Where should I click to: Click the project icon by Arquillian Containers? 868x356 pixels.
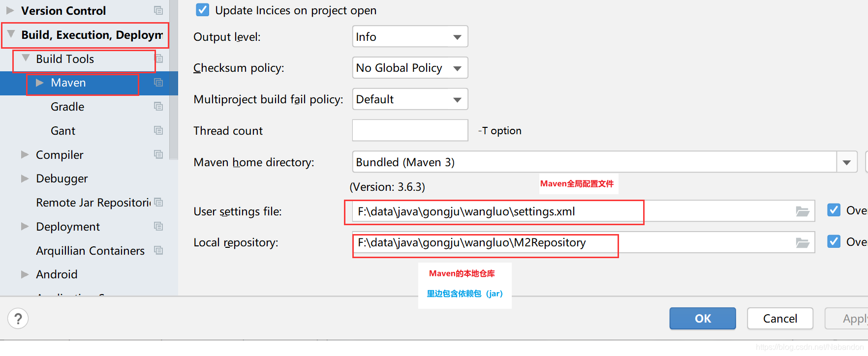[158, 250]
